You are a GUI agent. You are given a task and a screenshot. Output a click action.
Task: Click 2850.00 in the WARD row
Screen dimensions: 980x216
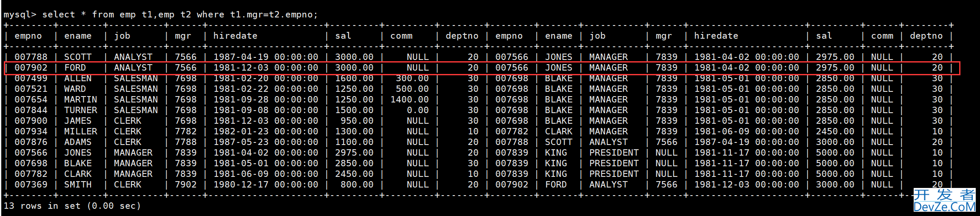click(x=835, y=89)
